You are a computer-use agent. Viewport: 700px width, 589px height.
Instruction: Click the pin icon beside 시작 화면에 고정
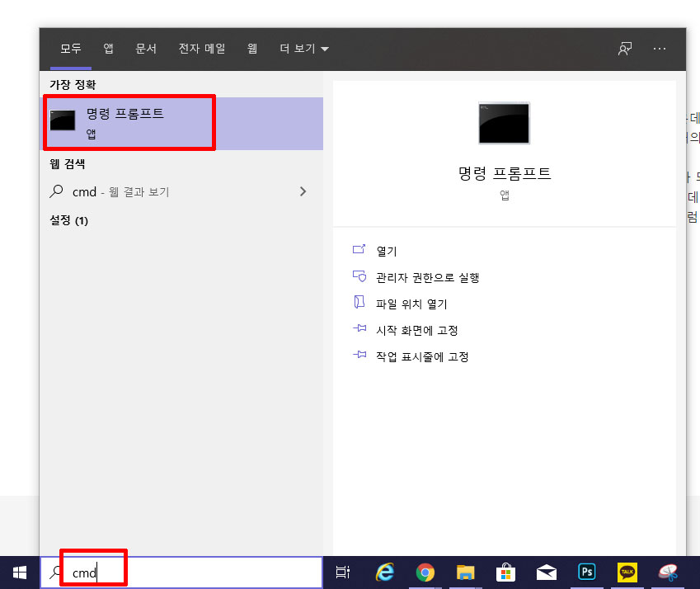click(359, 328)
